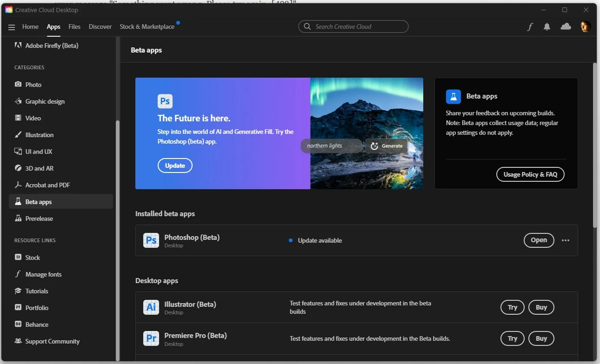Open the fonts icon in top bar
The width and height of the screenshot is (600, 364).
[x=530, y=27]
